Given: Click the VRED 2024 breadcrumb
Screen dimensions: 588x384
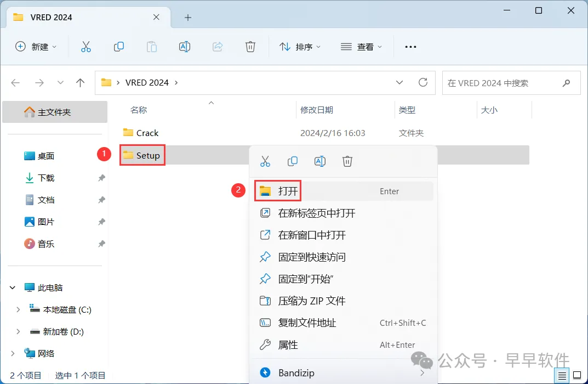Looking at the screenshot, I should (x=147, y=83).
